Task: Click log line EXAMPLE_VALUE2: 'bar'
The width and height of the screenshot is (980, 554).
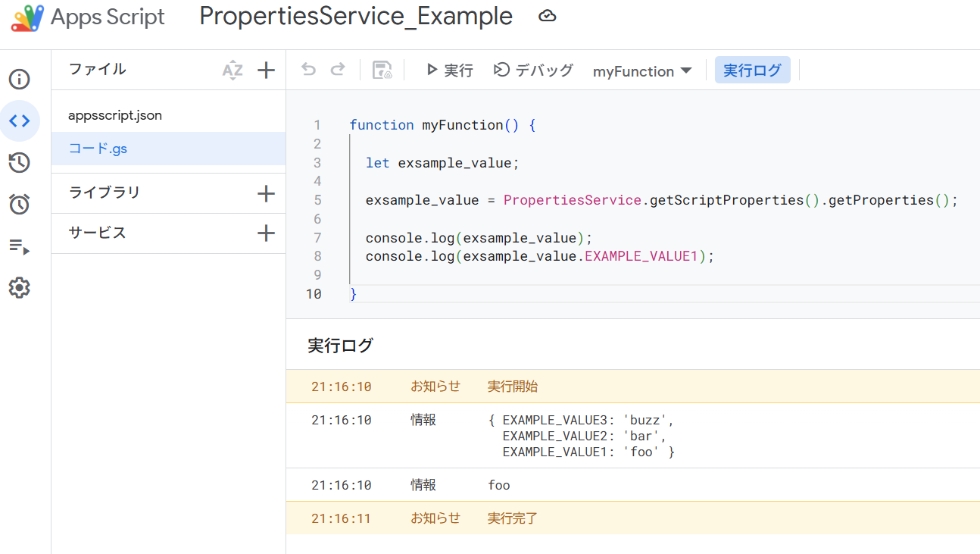Action: coord(585,437)
